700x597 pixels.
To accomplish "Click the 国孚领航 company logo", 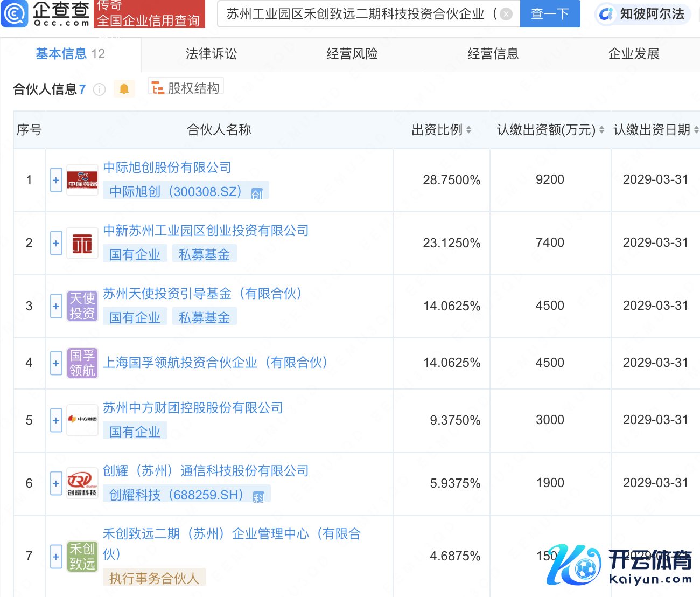I will point(82,363).
